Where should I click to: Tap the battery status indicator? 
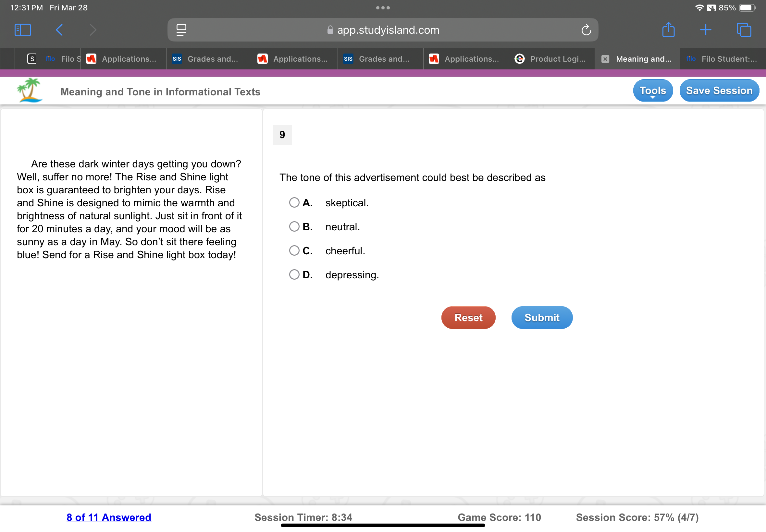(x=747, y=8)
